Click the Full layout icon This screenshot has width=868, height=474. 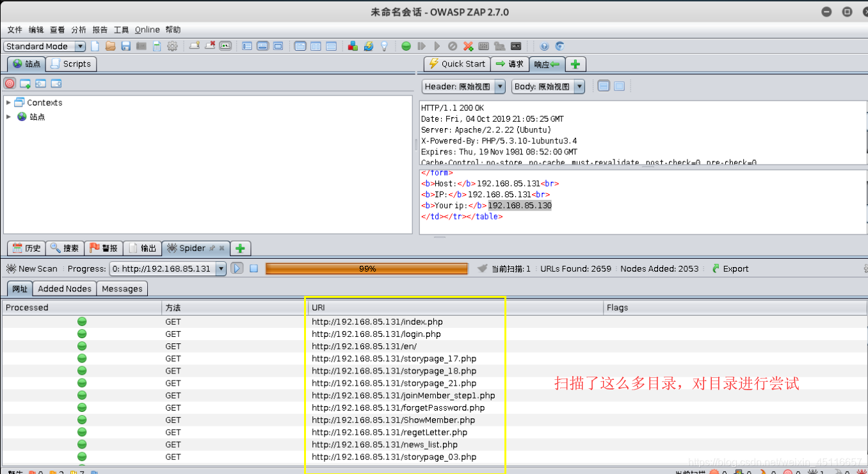click(278, 46)
